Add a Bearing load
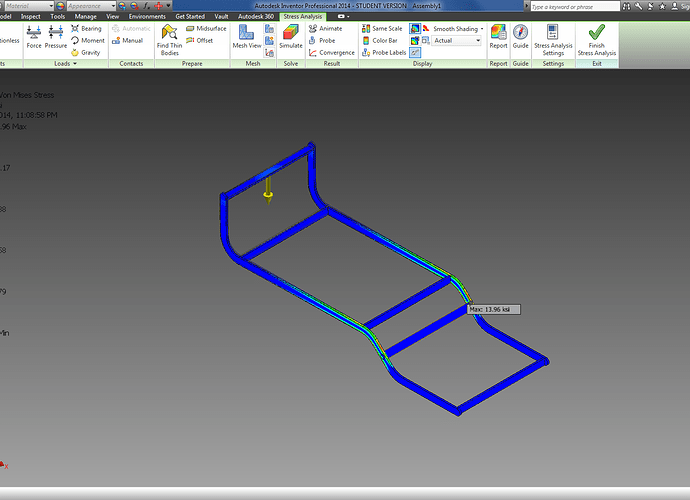This screenshot has width=690, height=500. coord(86,29)
